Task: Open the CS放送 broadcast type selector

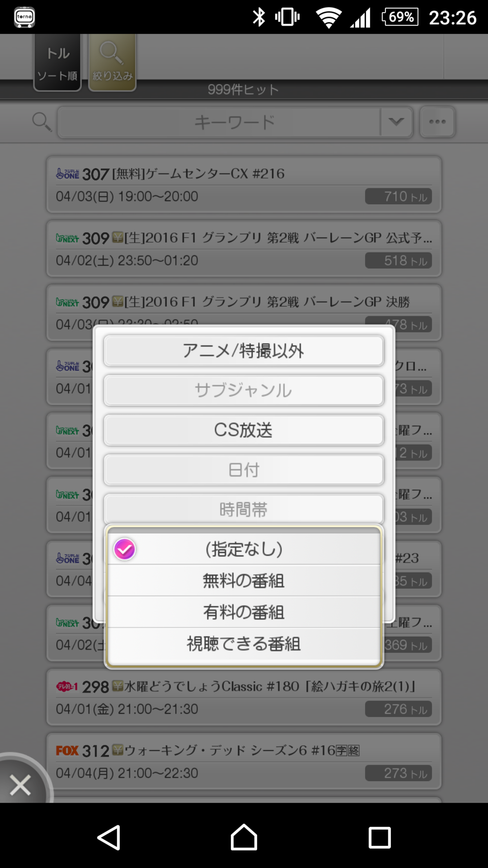Action: tap(244, 430)
